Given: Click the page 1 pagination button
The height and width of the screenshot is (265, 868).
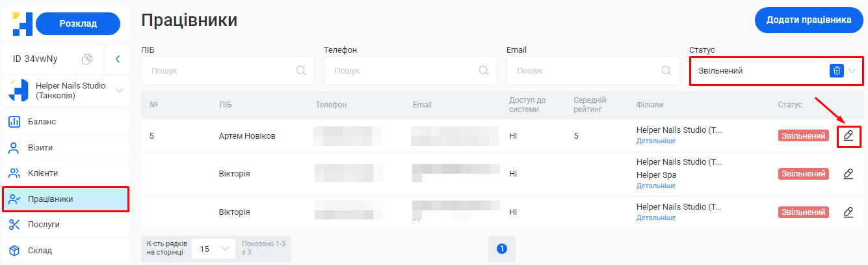Looking at the screenshot, I should pos(501,249).
